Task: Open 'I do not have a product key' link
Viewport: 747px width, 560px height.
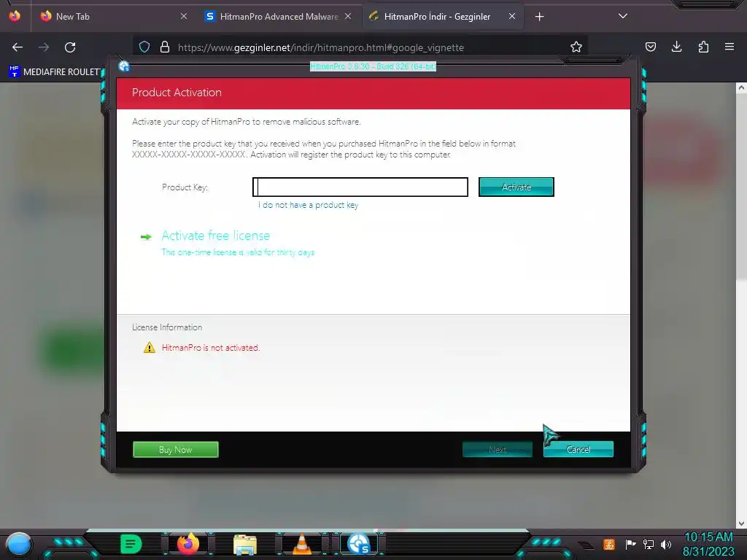Action: tap(309, 205)
